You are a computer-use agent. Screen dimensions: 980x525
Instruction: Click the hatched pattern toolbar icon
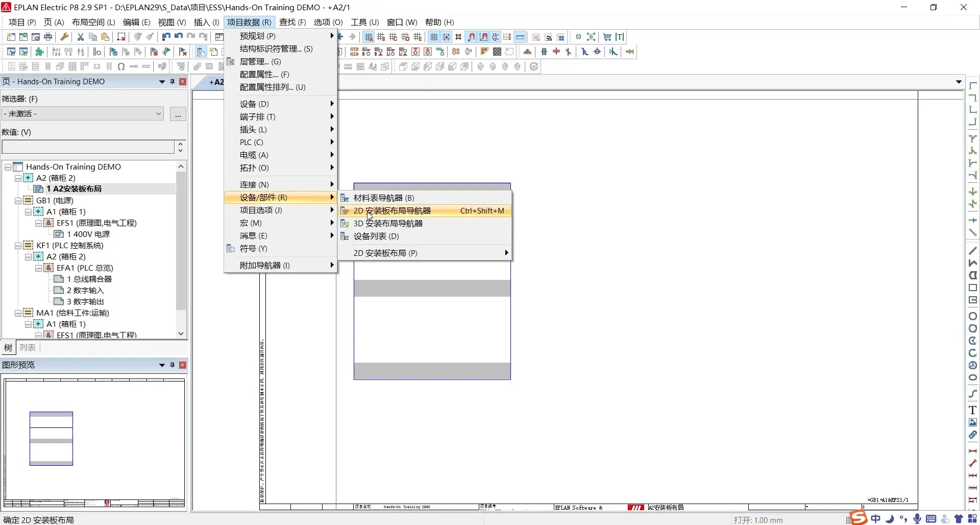(497, 52)
